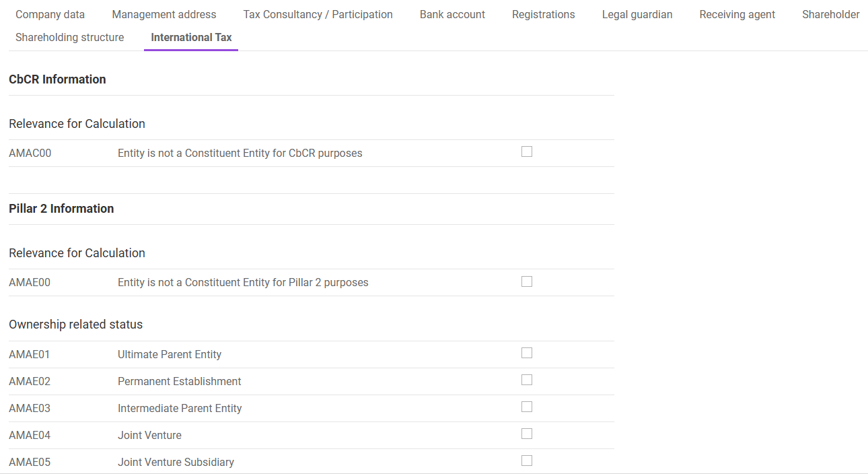868x474 pixels.
Task: Click the AMAE01 row code
Action: 29,354
